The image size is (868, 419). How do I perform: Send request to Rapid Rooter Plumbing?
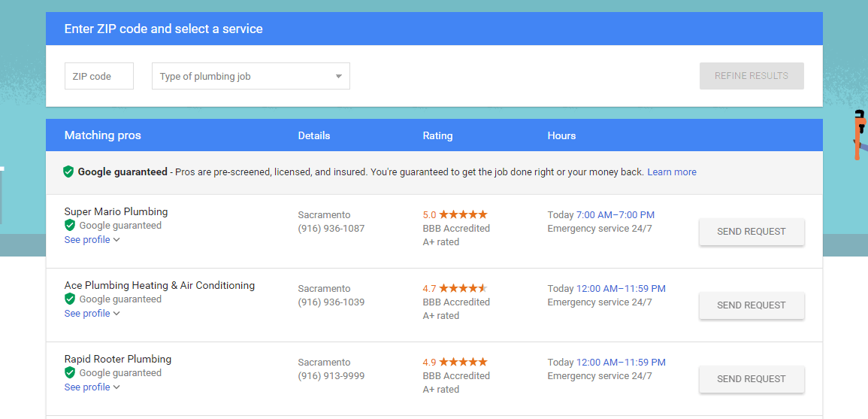pyautogui.click(x=752, y=379)
